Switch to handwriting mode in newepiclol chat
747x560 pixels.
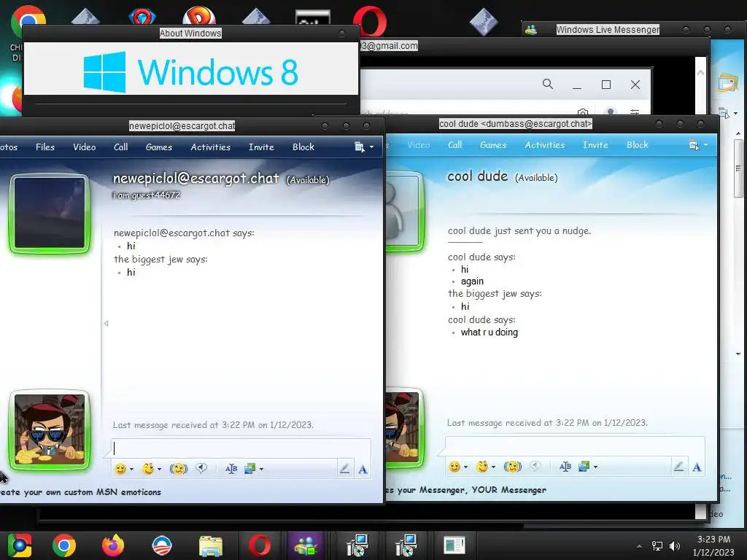click(x=344, y=469)
